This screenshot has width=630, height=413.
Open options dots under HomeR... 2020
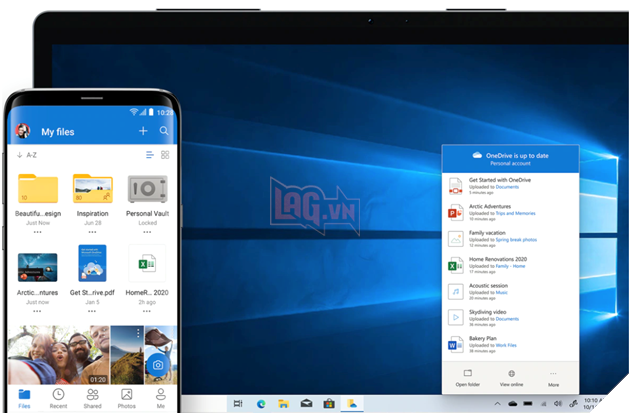click(x=147, y=311)
